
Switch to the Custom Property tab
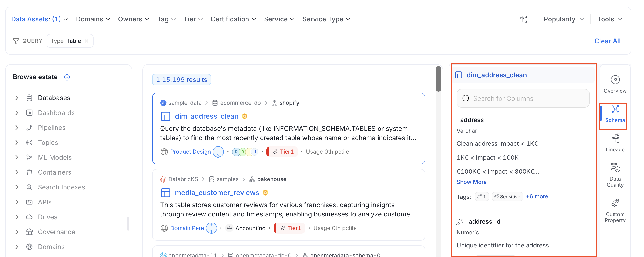click(x=615, y=211)
